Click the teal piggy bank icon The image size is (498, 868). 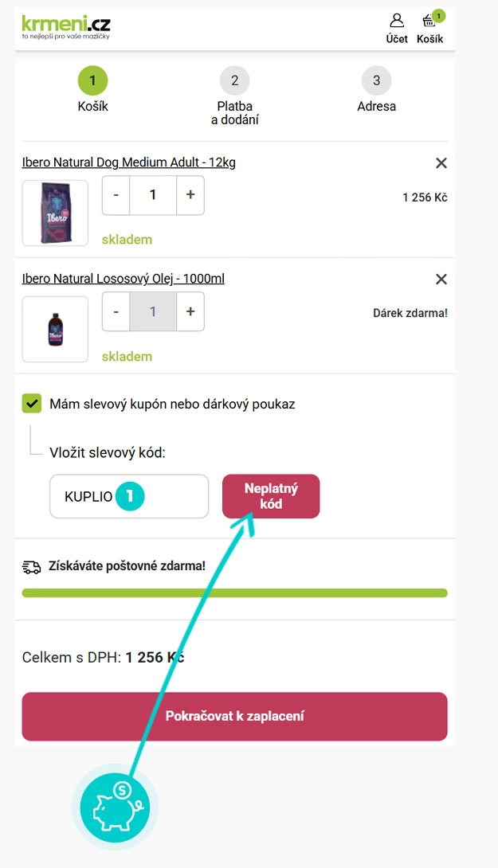(x=115, y=808)
